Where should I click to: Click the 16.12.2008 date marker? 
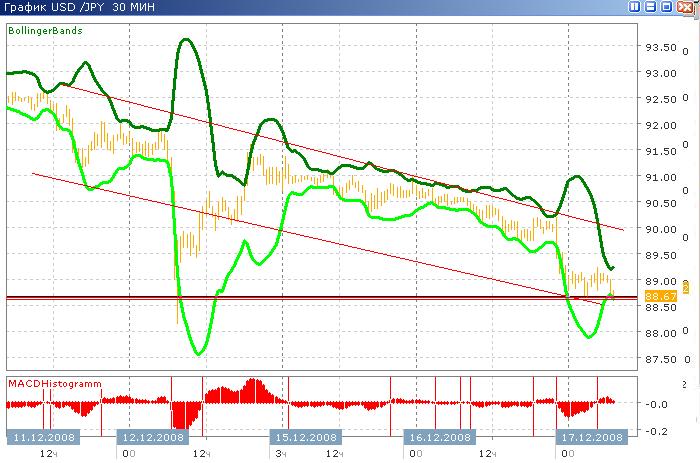pyautogui.click(x=438, y=438)
